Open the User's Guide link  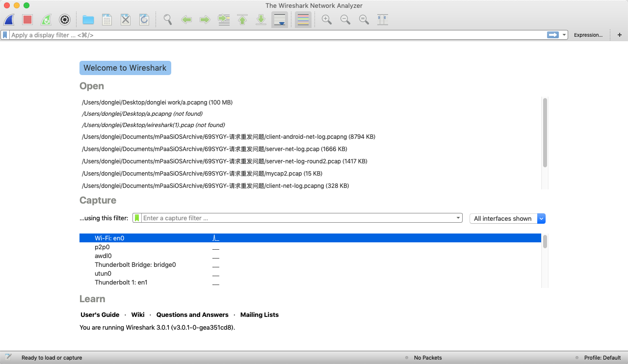(x=100, y=315)
